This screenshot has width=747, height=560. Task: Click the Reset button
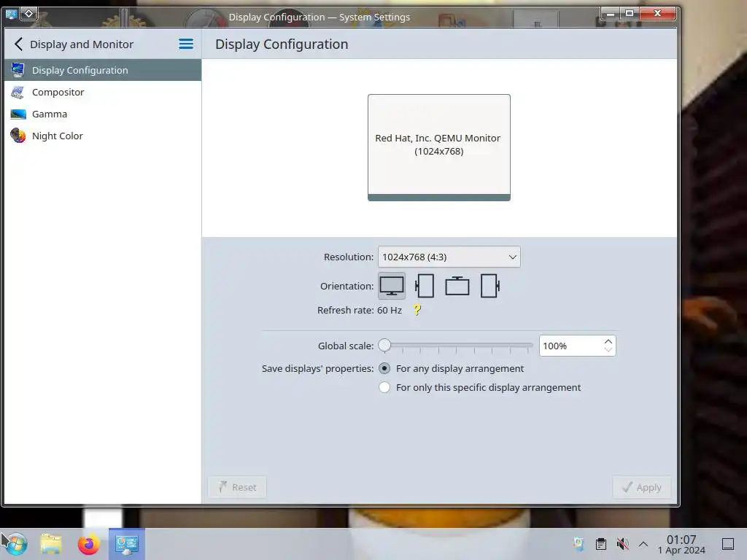point(237,487)
